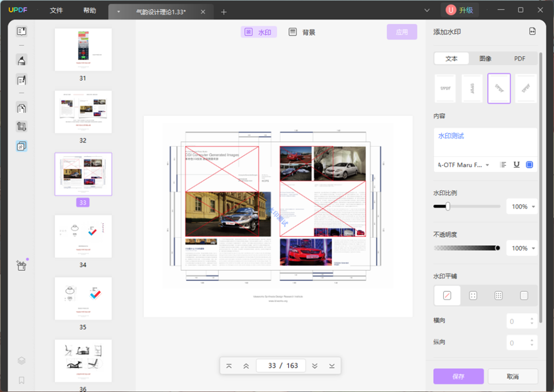The height and width of the screenshot is (392, 554).
Task: Open the Edit PDF tool
Action: point(22,80)
